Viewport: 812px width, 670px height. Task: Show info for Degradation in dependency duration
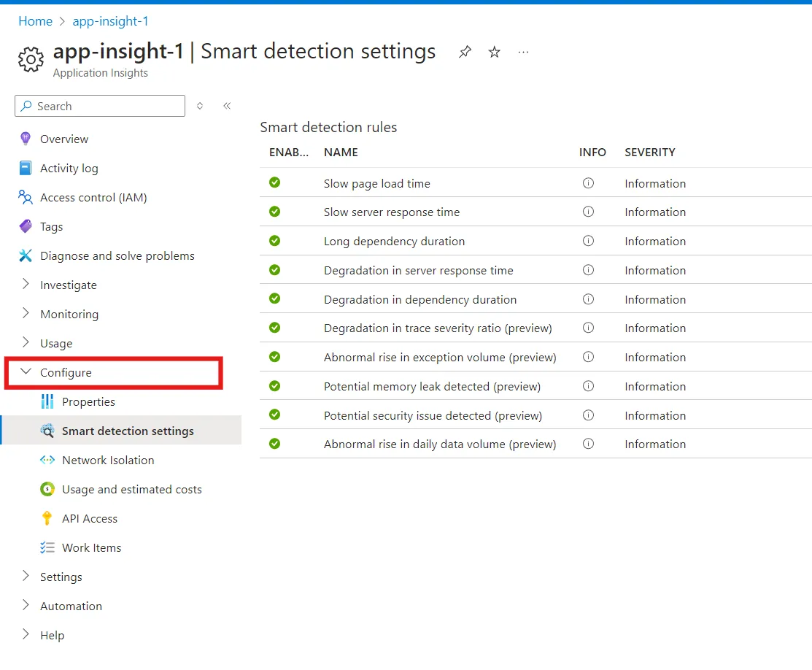588,299
